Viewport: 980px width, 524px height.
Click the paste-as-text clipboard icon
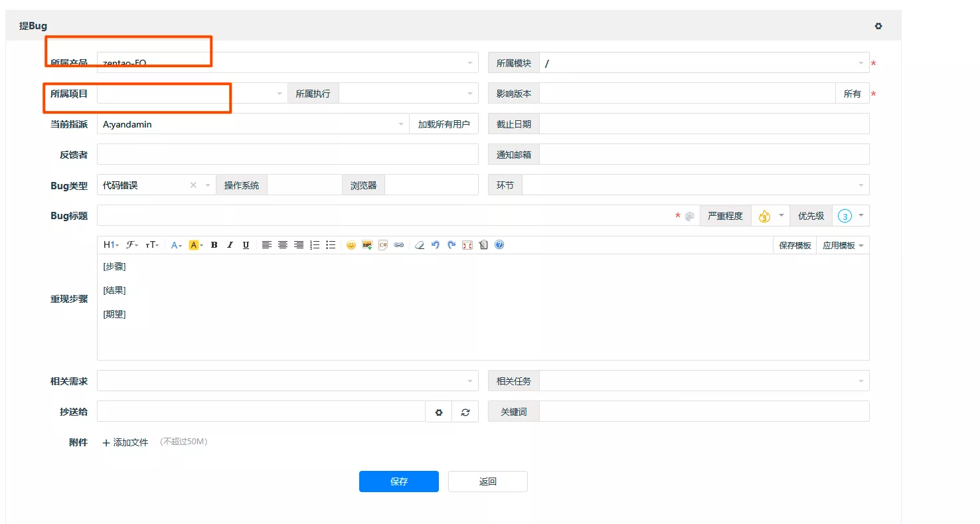pos(483,245)
